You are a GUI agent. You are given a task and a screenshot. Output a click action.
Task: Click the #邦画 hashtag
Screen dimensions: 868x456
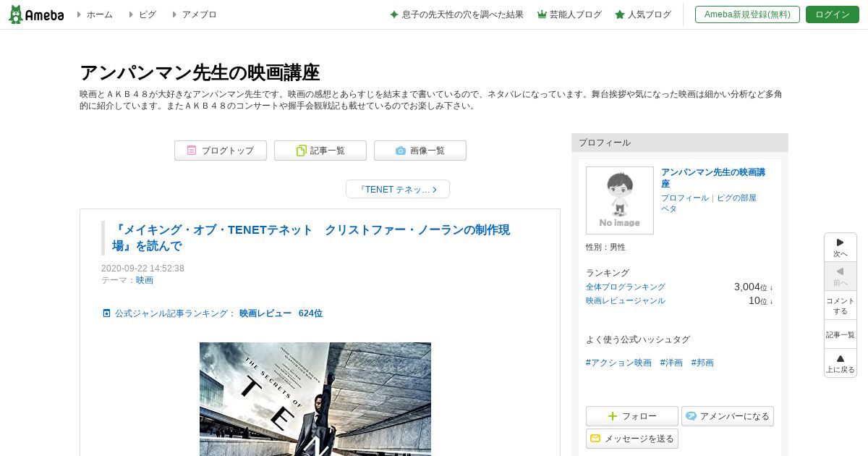(x=702, y=363)
